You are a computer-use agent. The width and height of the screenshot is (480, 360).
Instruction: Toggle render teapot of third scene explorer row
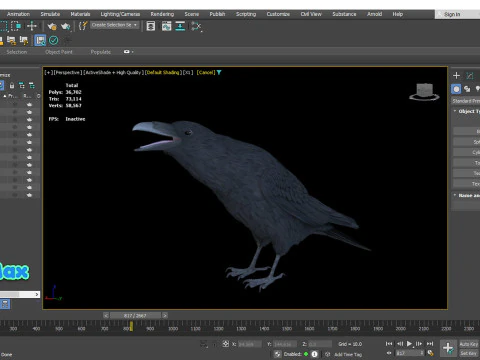coord(29,119)
